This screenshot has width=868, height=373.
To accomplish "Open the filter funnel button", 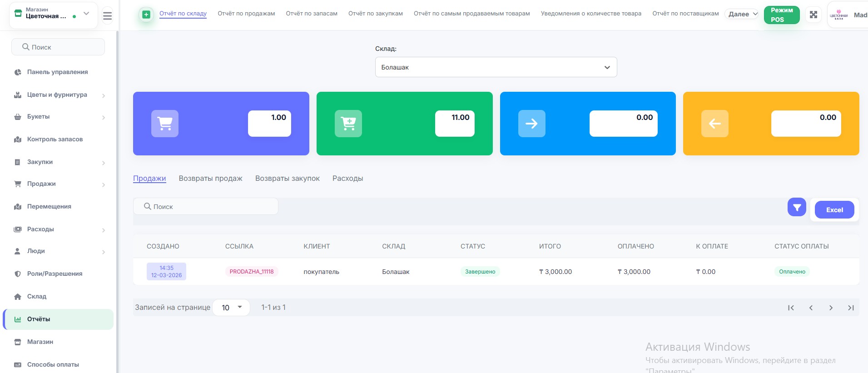I will [x=797, y=207].
